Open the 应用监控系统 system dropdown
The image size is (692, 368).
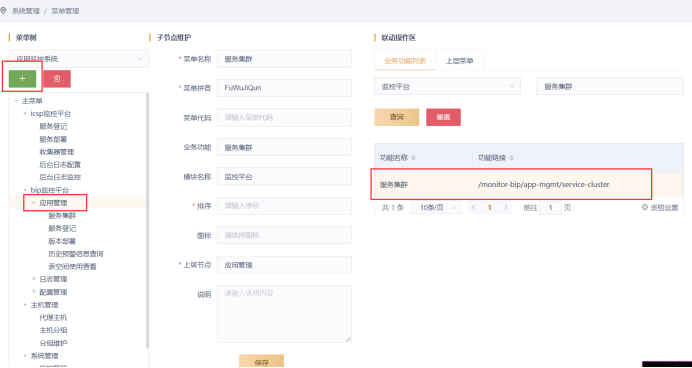point(79,58)
